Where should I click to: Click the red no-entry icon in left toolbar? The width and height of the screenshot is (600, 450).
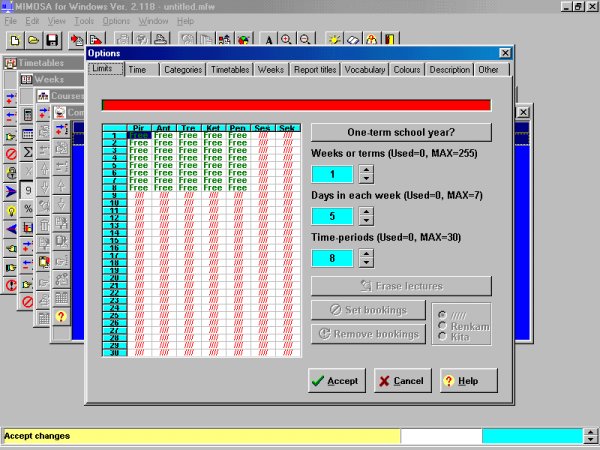[11, 154]
